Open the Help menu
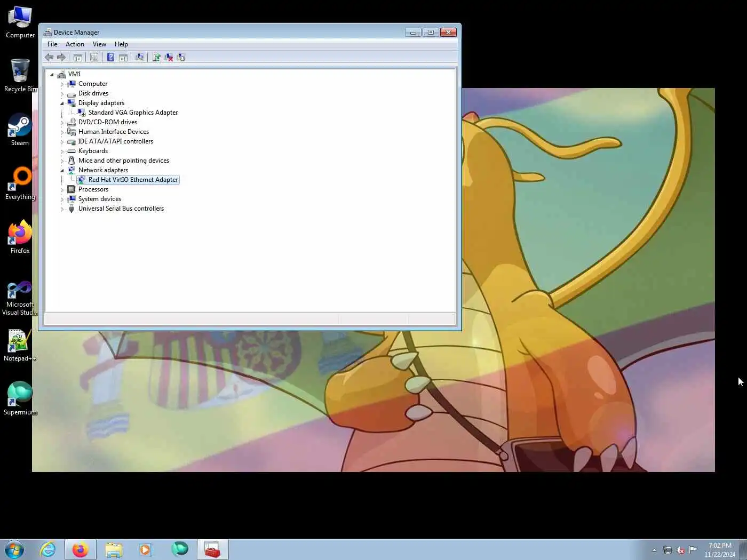Image resolution: width=747 pixels, height=560 pixels. point(121,44)
